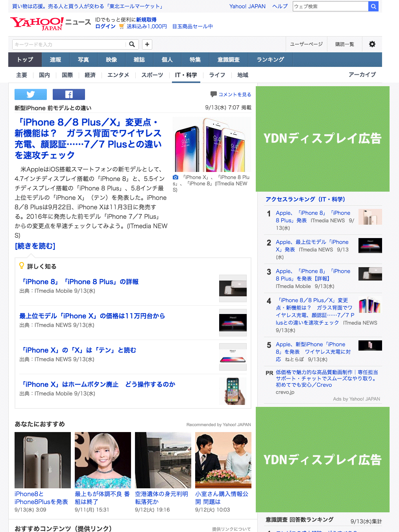Click the camera icon under the iPhone photo
This screenshot has width=399, height=532.
click(175, 177)
